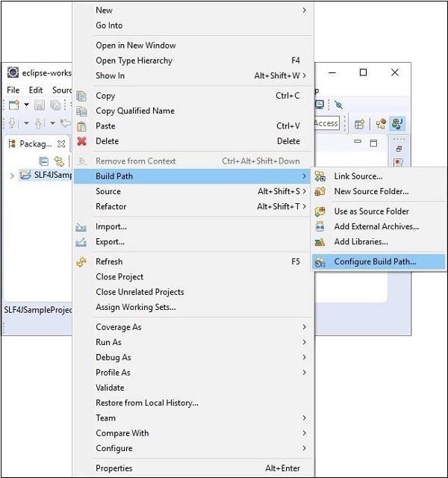Click Collapse All icon in Package Explorer
The image size is (448, 478).
point(43,161)
